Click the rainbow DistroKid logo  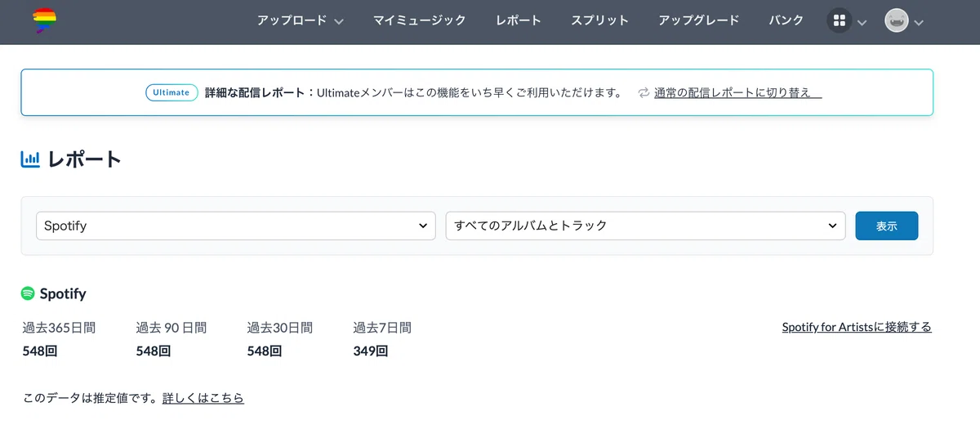pyautogui.click(x=45, y=20)
